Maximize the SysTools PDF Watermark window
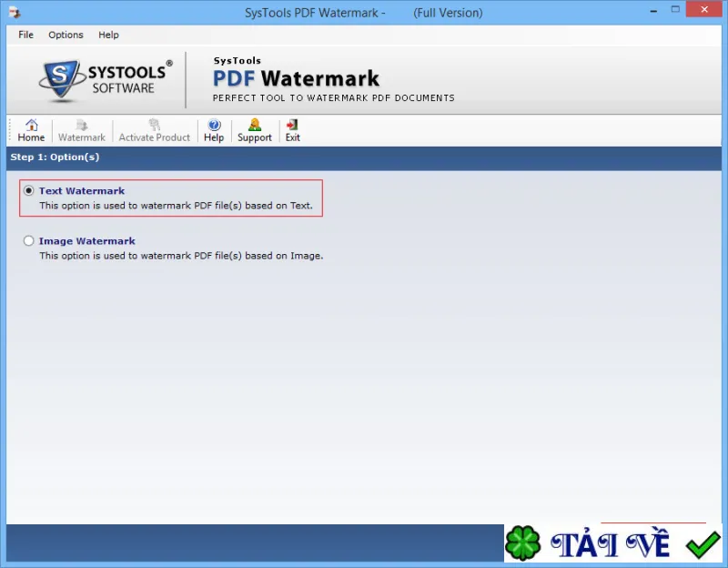The width and height of the screenshot is (728, 568). (675, 10)
